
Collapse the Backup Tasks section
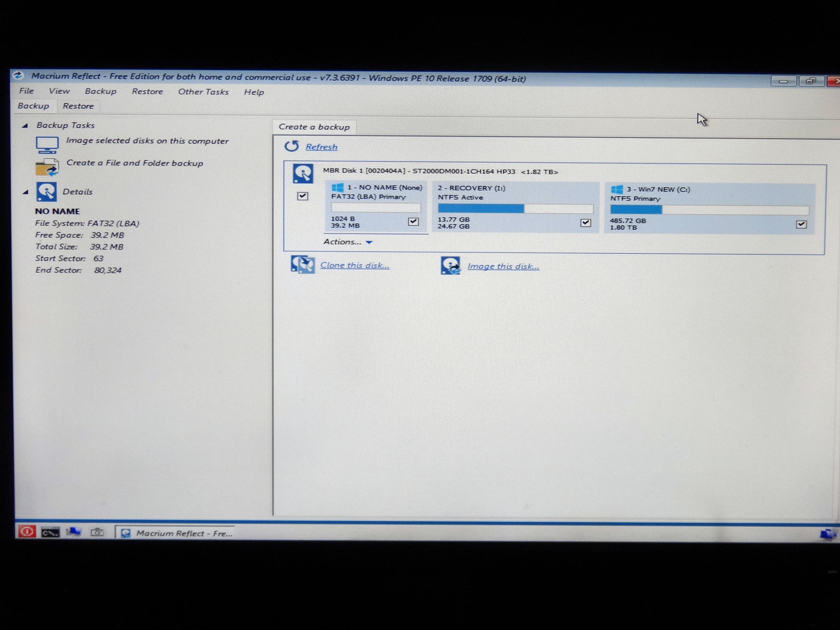(25, 125)
